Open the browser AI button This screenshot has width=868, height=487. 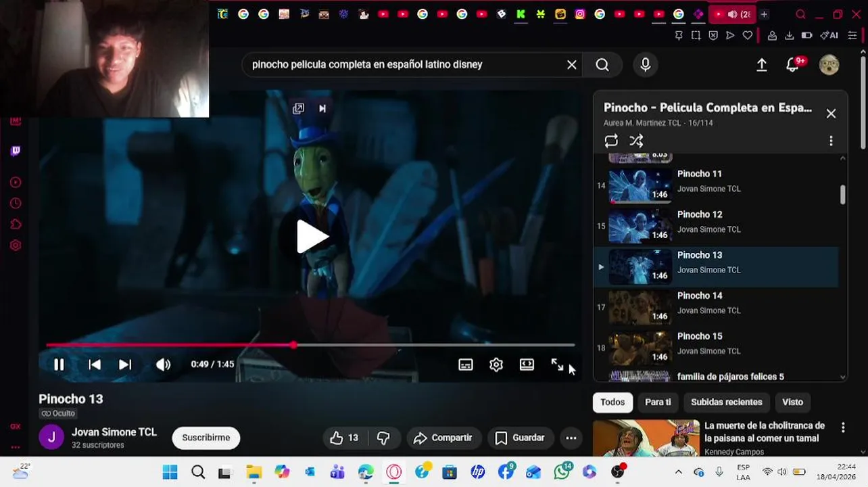pyautogui.click(x=829, y=35)
